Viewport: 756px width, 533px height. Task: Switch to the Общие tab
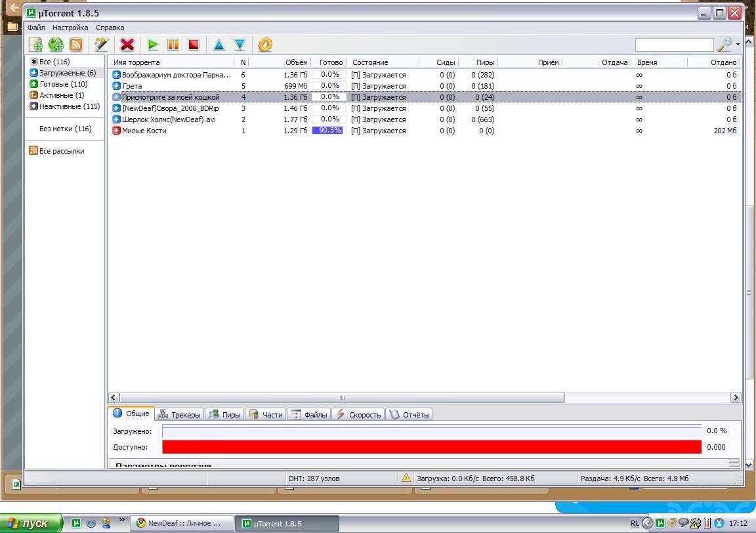point(132,414)
